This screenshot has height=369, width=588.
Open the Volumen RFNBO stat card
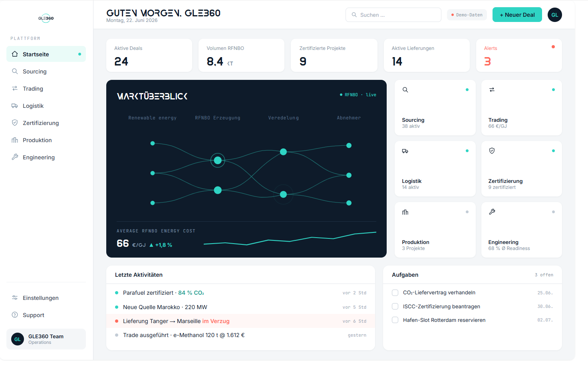(241, 55)
